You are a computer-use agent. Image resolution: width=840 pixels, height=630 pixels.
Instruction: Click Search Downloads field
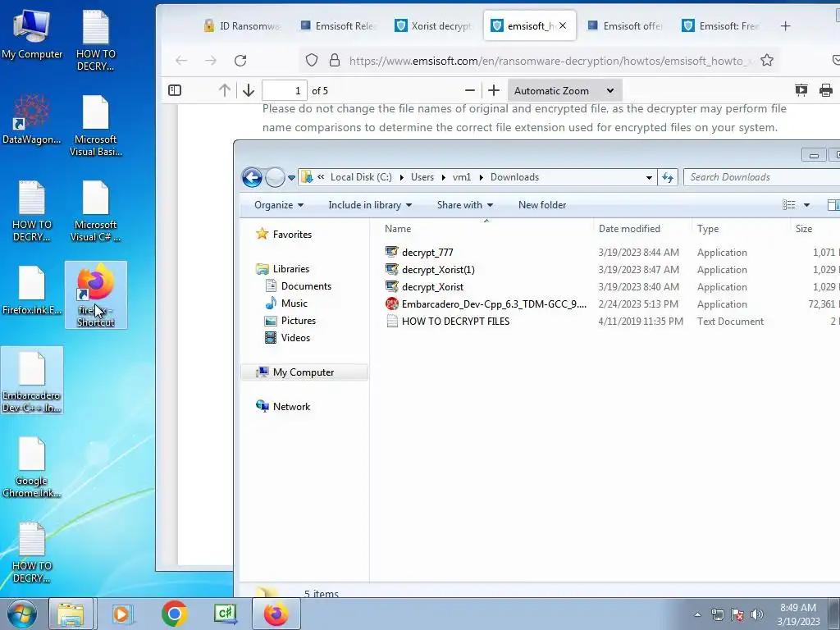(x=760, y=177)
